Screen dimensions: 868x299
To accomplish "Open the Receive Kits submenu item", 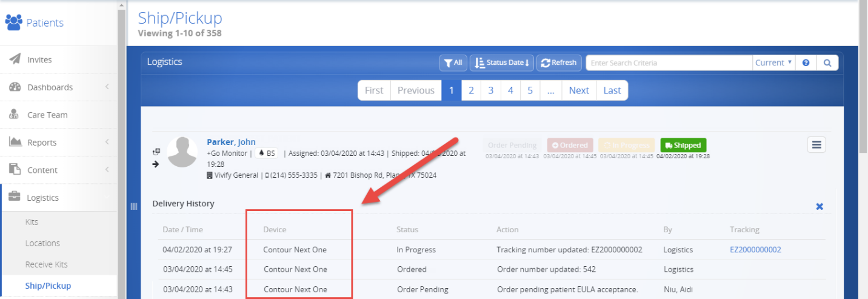I will pyautogui.click(x=46, y=264).
